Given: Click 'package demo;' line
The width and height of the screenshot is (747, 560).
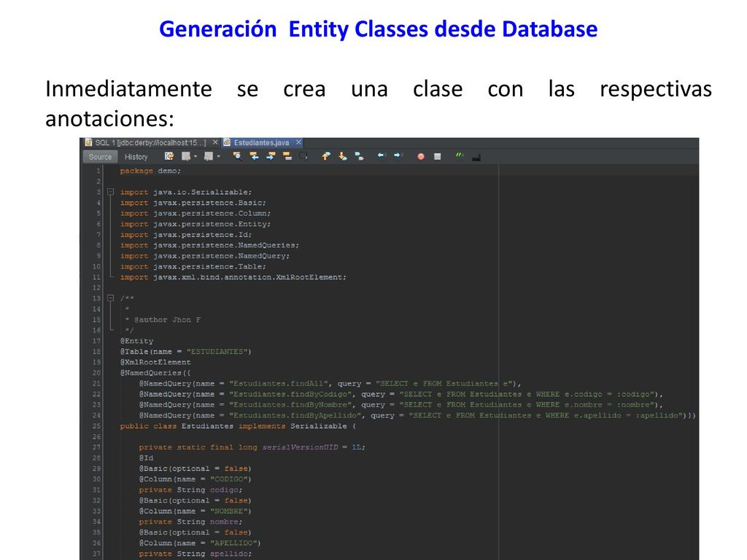Looking at the screenshot, I should click(150, 171).
